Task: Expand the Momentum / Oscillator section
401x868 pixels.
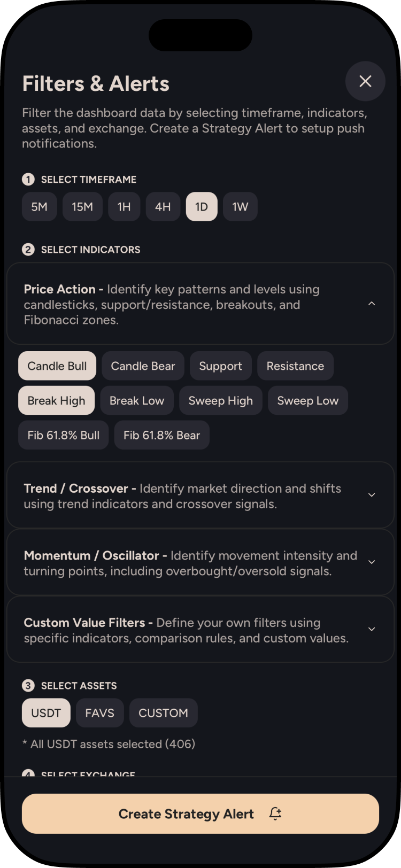Action: coord(372,562)
